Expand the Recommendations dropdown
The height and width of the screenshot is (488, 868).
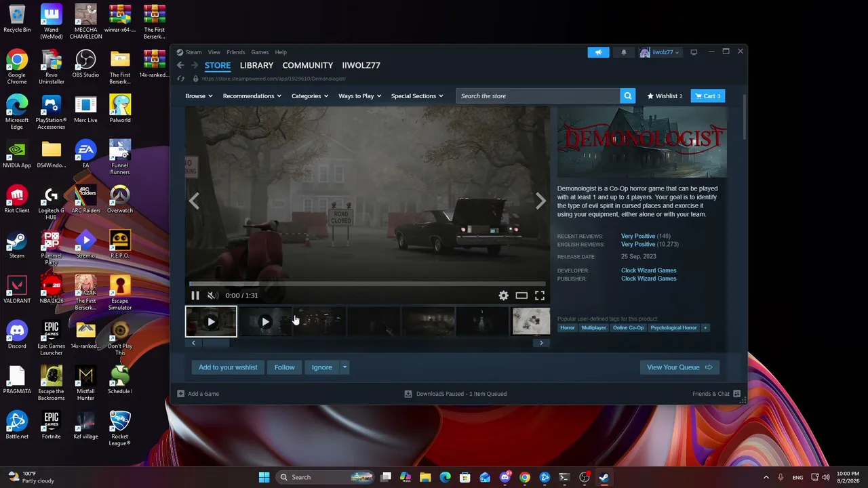click(x=252, y=96)
